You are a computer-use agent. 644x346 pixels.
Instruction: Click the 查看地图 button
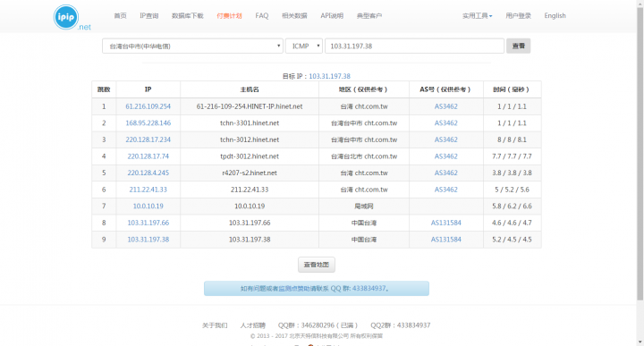317,265
